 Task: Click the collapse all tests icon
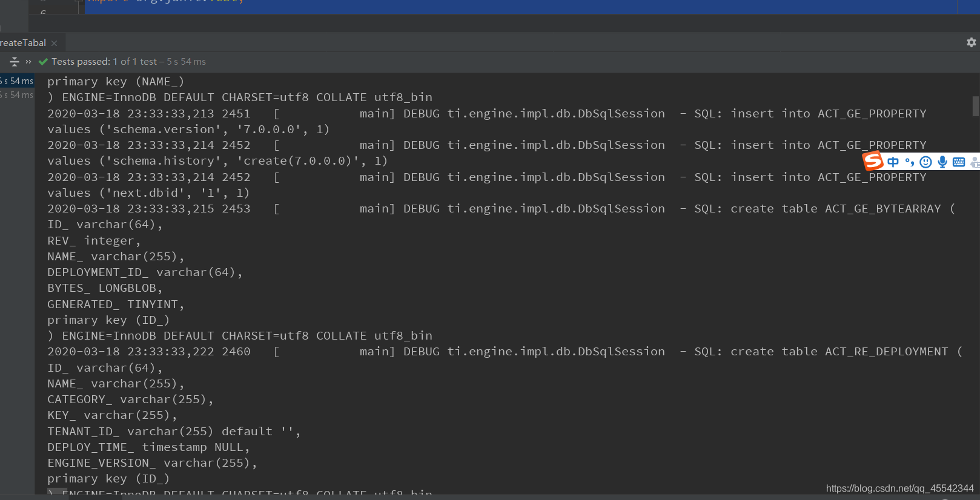coord(15,61)
